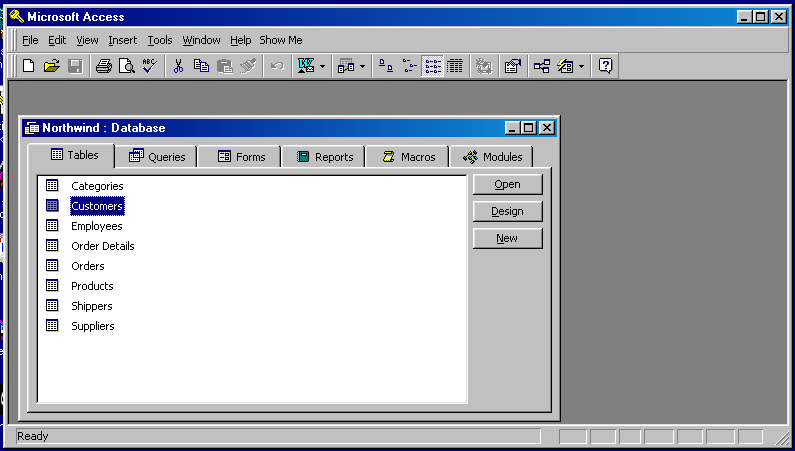Open the View menu

pos(87,40)
